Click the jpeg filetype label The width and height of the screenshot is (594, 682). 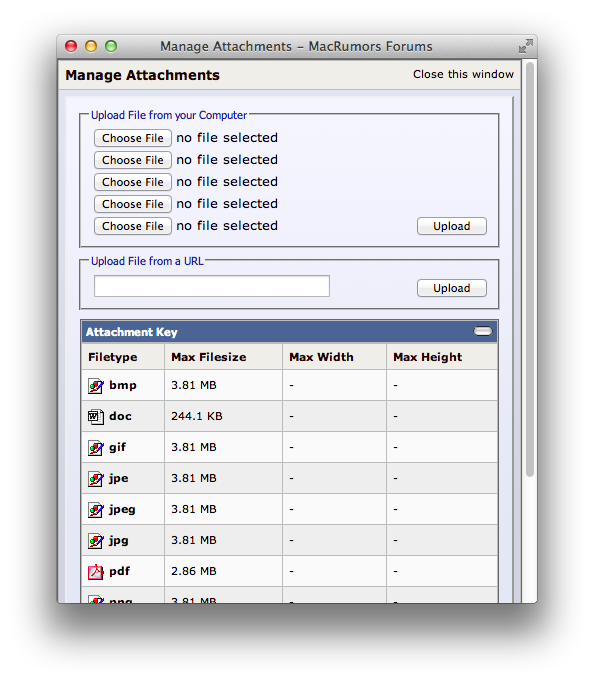(x=122, y=510)
